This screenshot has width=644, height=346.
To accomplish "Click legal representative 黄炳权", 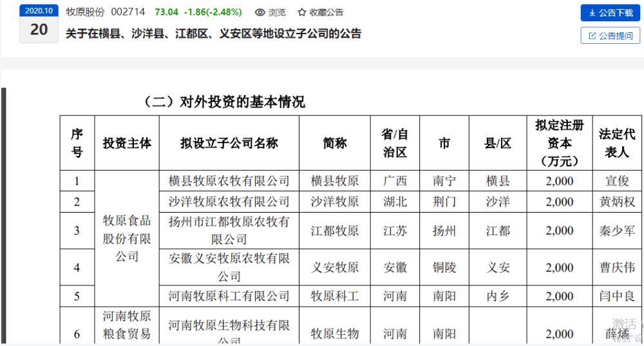I will click(x=617, y=202).
